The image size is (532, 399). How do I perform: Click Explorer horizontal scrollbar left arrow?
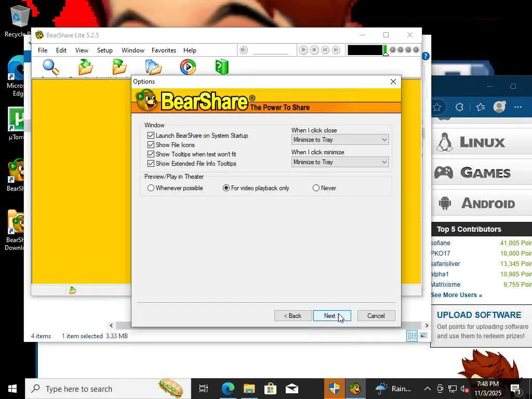coord(111,325)
